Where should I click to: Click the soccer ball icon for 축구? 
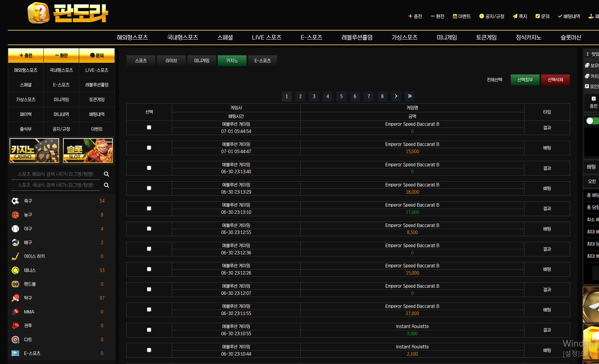coord(15,201)
